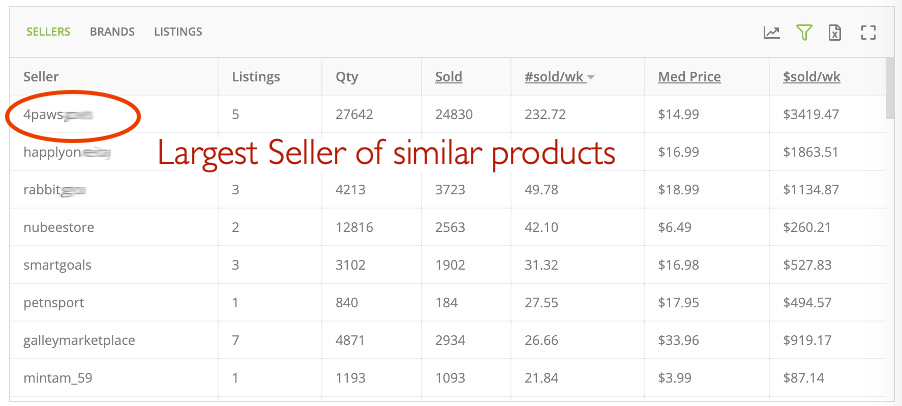Open the trend chart icon
This screenshot has width=902, height=406.
tap(771, 33)
